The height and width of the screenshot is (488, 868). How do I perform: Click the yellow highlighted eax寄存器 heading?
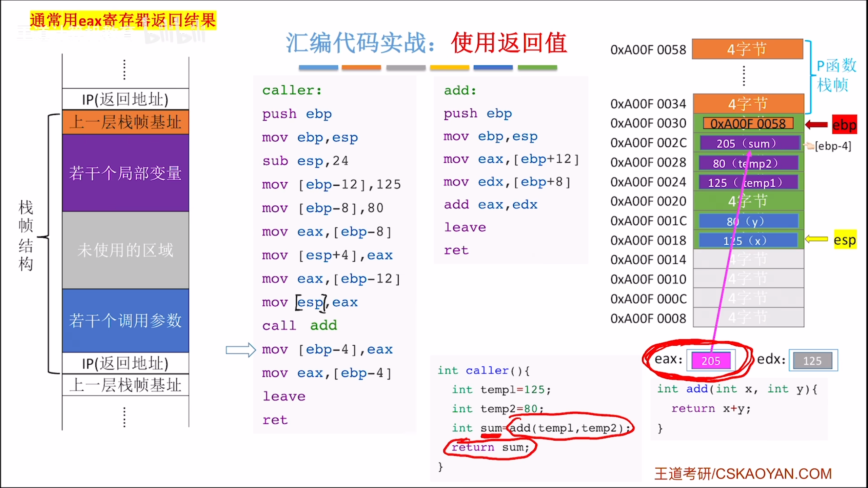(x=123, y=20)
